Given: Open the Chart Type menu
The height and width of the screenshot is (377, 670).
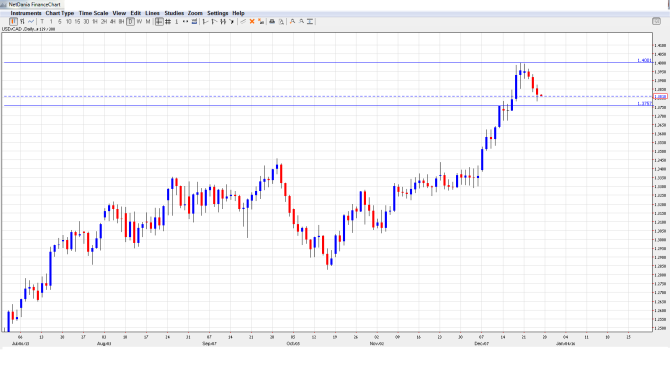Looking at the screenshot, I should click(x=60, y=13).
